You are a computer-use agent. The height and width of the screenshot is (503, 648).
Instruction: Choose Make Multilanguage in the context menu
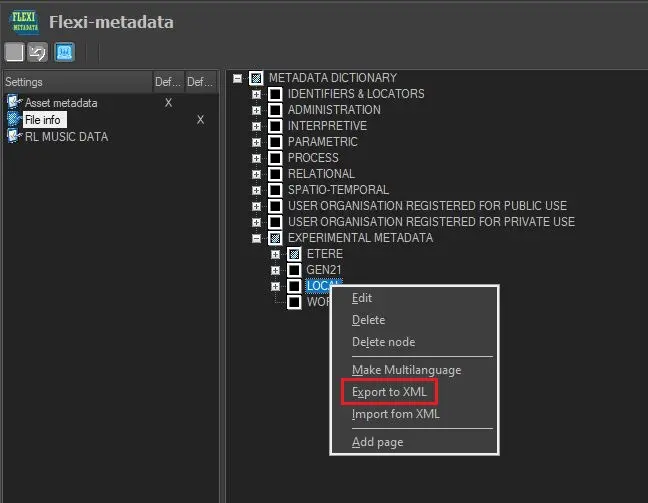pyautogui.click(x=406, y=370)
